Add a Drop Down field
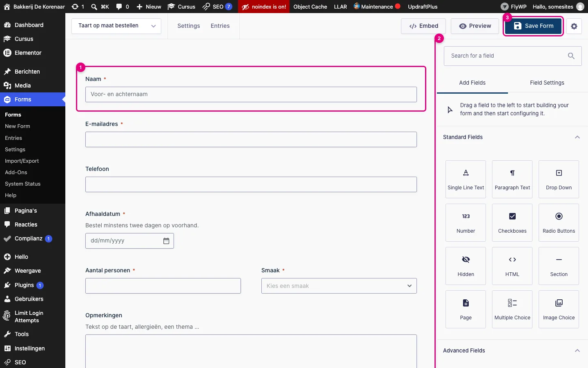588x368 pixels. pyautogui.click(x=559, y=180)
